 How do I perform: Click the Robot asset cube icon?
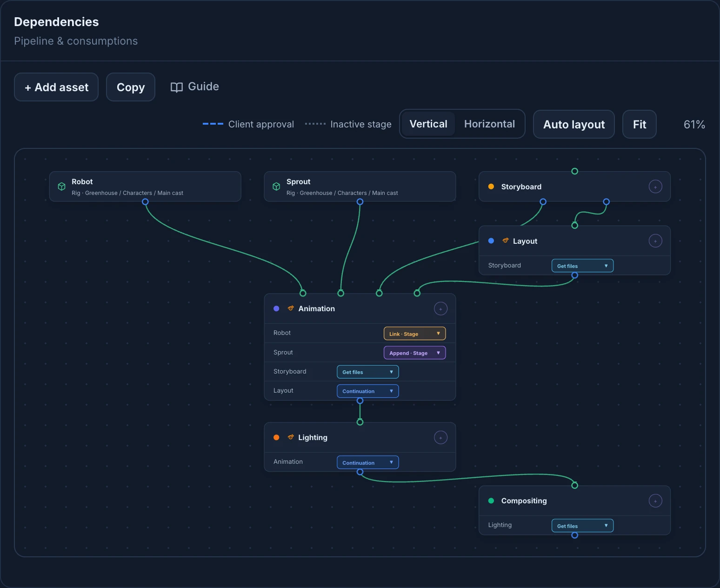point(61,187)
